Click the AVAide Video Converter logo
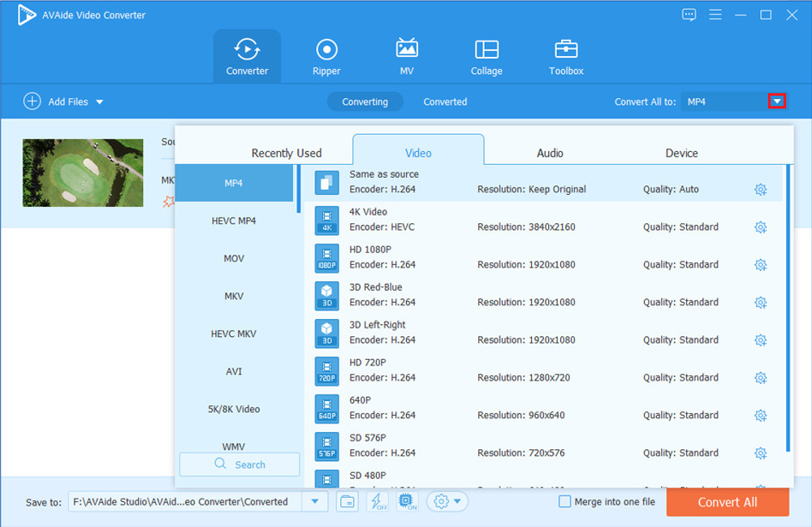The width and height of the screenshot is (812, 527). [27, 15]
